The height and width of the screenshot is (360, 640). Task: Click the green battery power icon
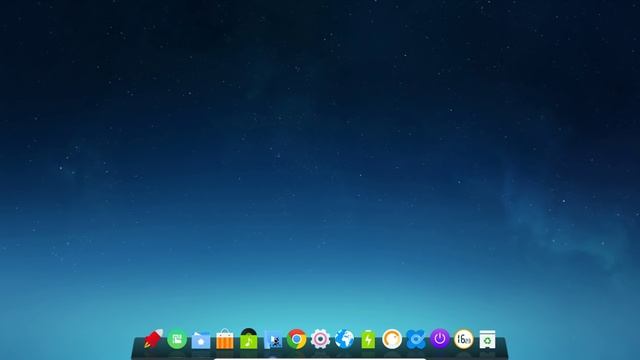pos(368,339)
